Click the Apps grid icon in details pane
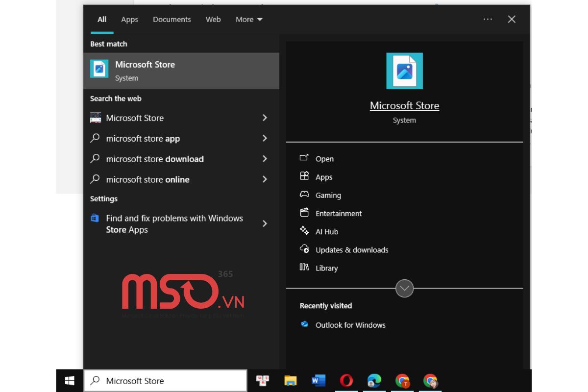The width and height of the screenshot is (588, 392). pyautogui.click(x=304, y=176)
